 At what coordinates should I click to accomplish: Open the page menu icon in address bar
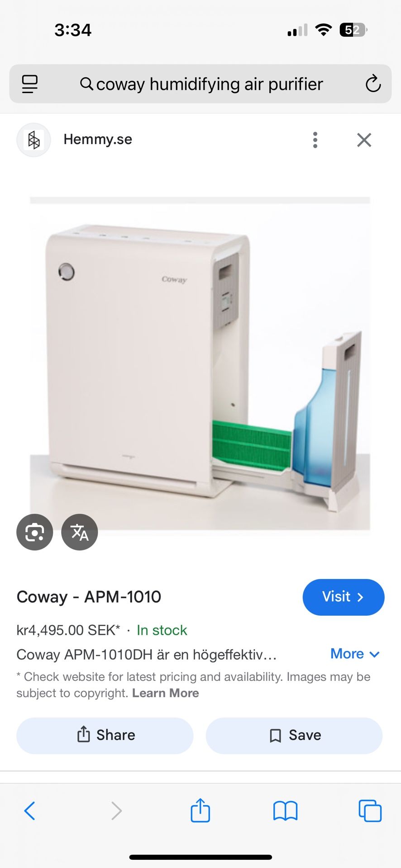pyautogui.click(x=30, y=84)
